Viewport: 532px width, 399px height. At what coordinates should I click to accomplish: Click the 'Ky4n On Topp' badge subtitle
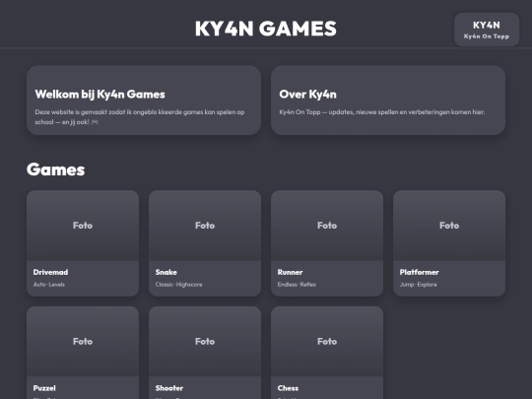pyautogui.click(x=487, y=36)
